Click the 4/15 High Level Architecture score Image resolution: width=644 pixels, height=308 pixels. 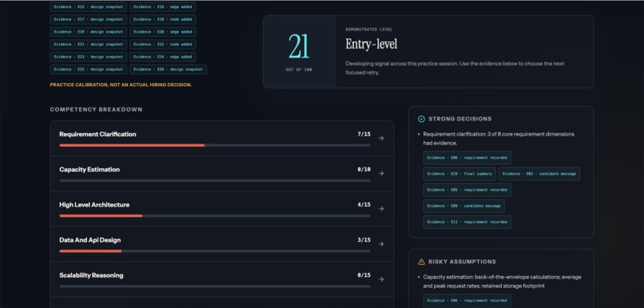(x=364, y=204)
